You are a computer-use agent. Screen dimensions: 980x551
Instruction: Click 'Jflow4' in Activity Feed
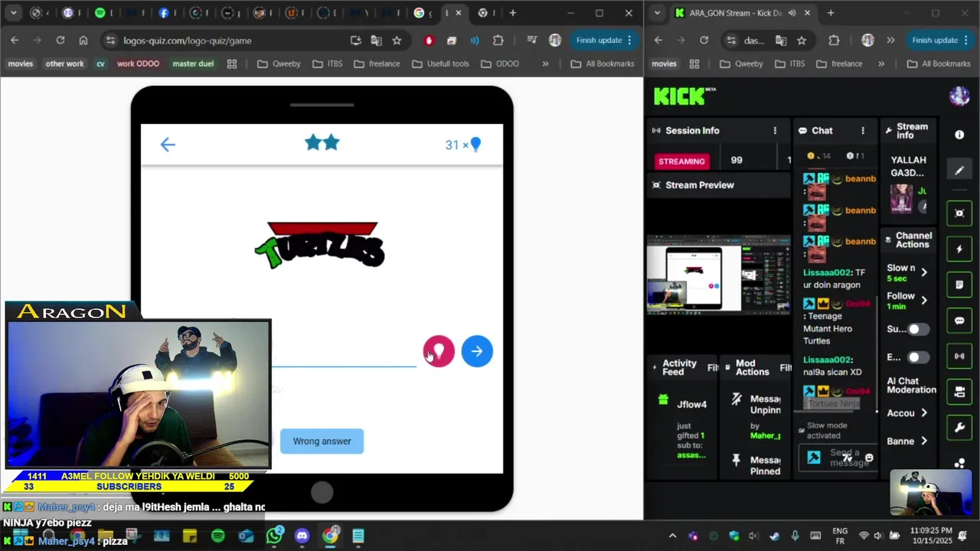[x=692, y=405]
